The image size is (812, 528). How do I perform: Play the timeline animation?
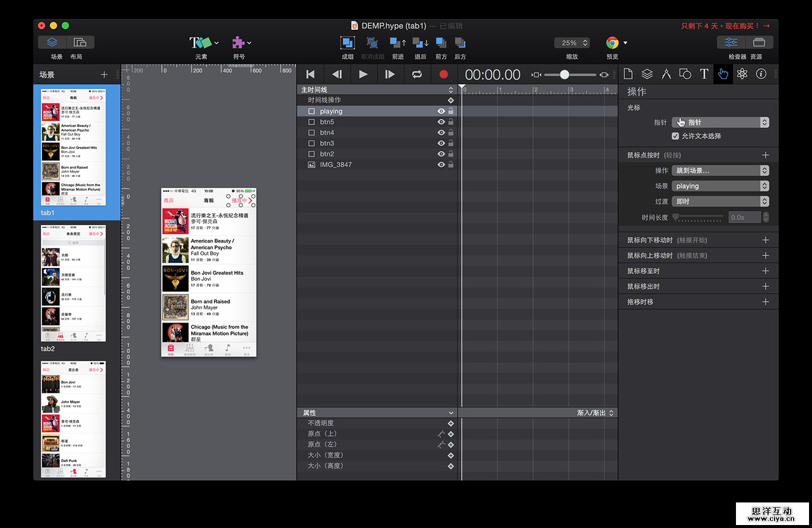point(364,74)
